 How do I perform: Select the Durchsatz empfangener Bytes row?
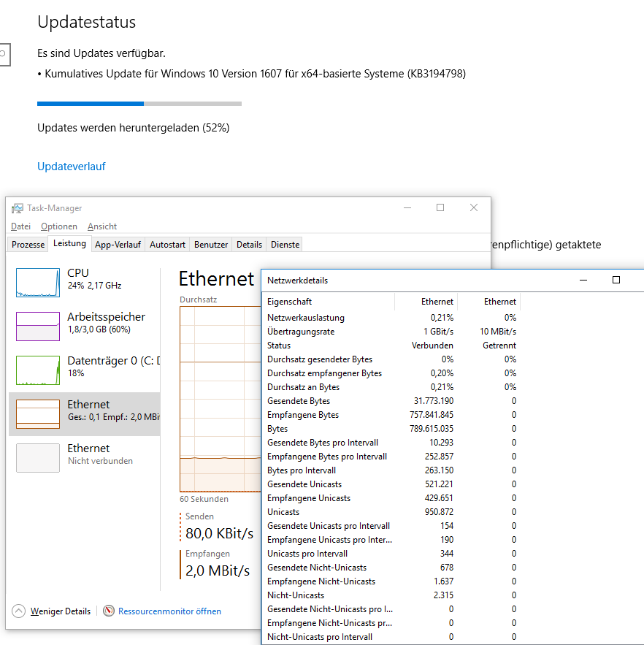coord(391,373)
